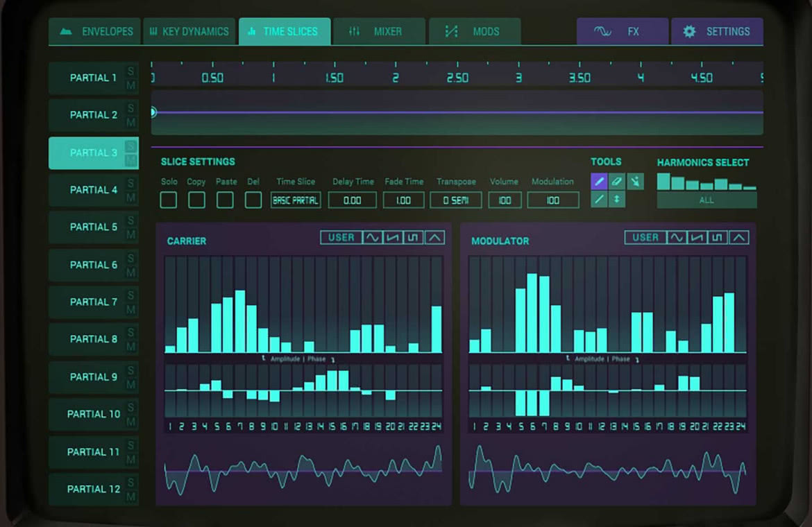This screenshot has width=812, height=527.
Task: Click ALL under Harmonics Select
Action: click(x=707, y=200)
